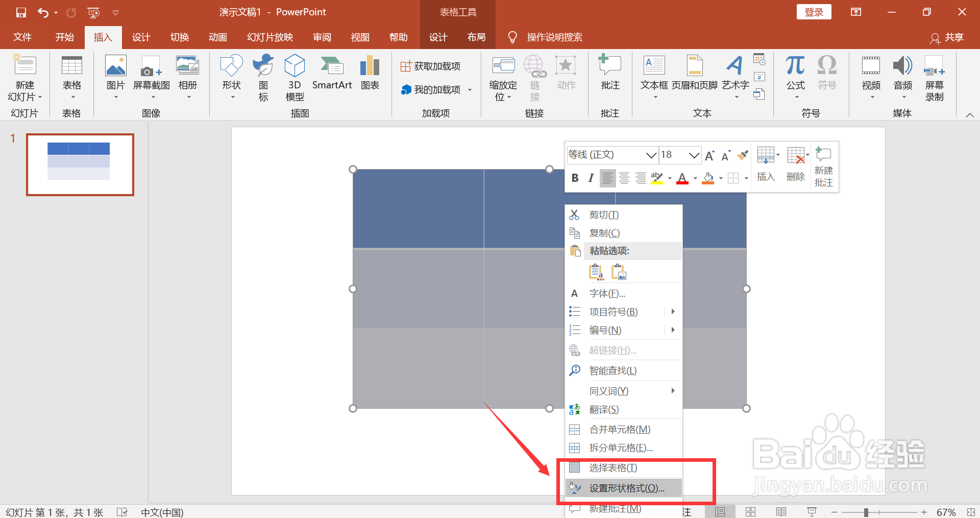Switch to the 切换 transitions tab

[180, 37]
